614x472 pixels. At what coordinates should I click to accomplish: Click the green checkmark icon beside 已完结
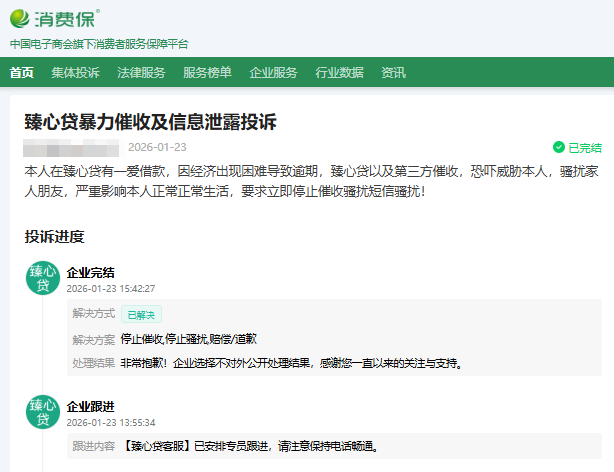tap(558, 147)
